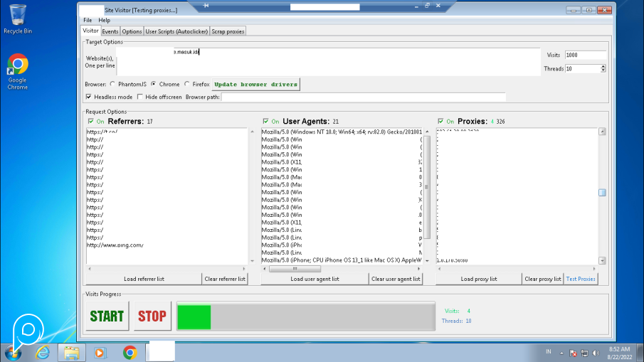Open media player taskbar icon
Image resolution: width=644 pixels, height=362 pixels.
click(x=100, y=352)
